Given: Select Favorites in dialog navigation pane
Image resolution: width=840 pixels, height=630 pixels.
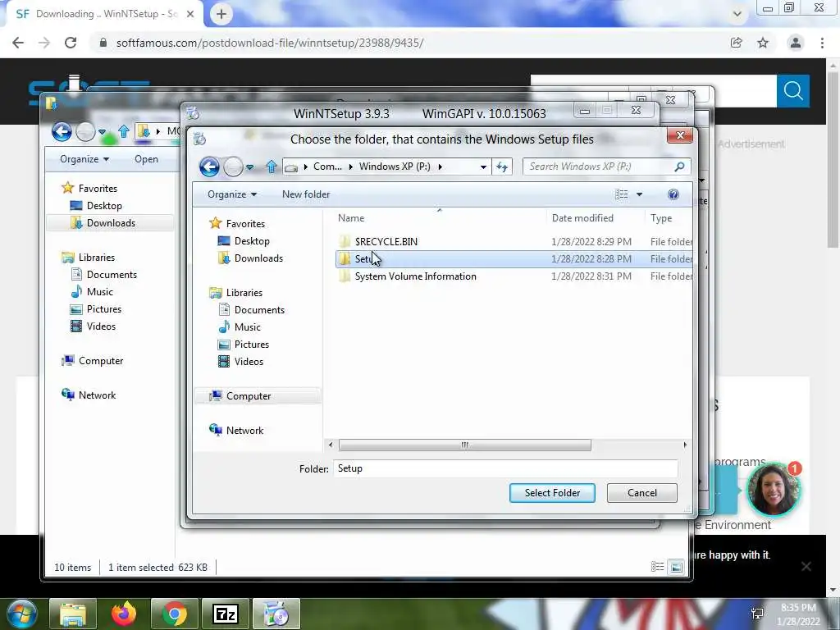Looking at the screenshot, I should [244, 224].
